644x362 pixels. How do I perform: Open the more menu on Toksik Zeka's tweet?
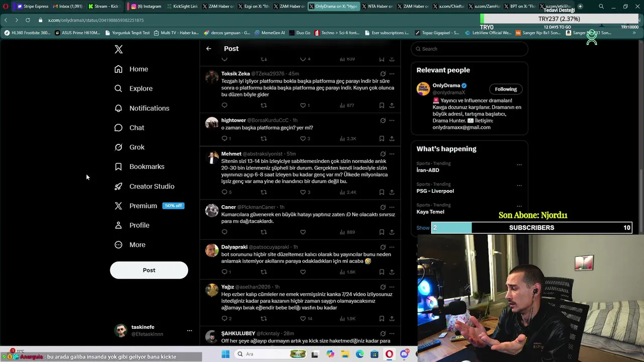click(x=391, y=74)
